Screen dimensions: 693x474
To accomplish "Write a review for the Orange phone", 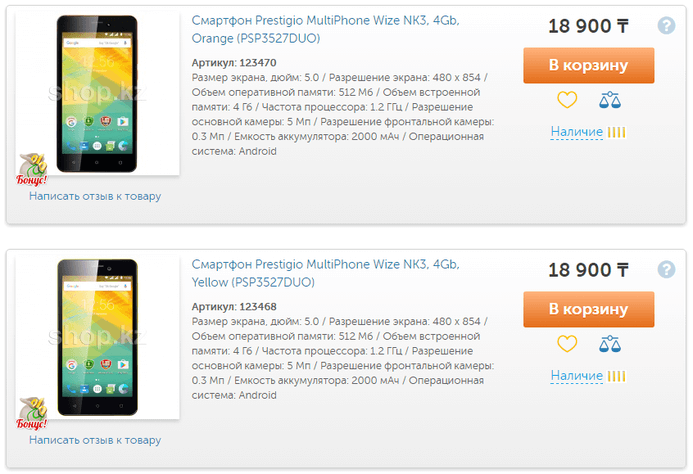I will tap(95, 196).
